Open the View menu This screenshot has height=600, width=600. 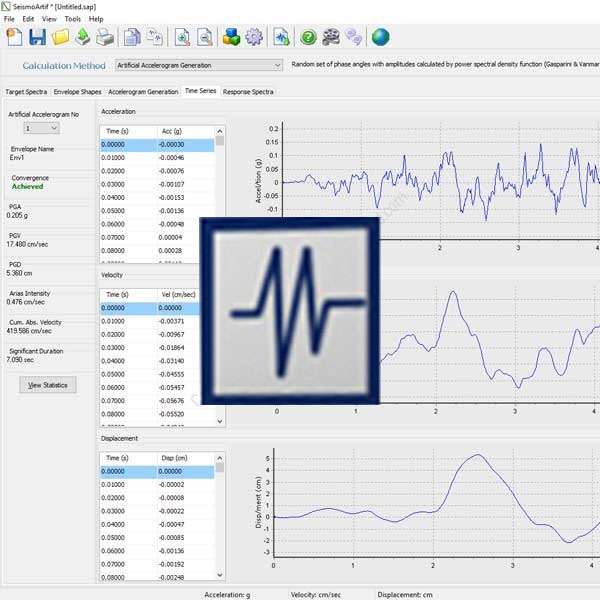coord(49,18)
